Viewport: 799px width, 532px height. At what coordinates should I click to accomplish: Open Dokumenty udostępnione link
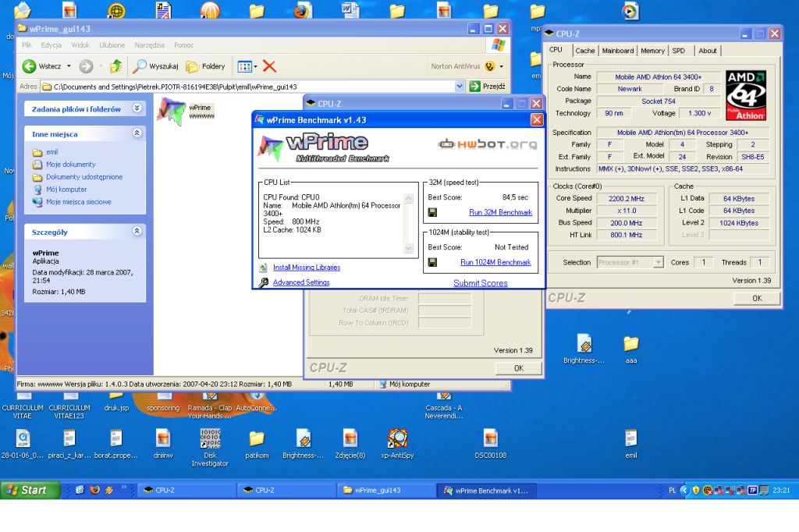tap(84, 177)
